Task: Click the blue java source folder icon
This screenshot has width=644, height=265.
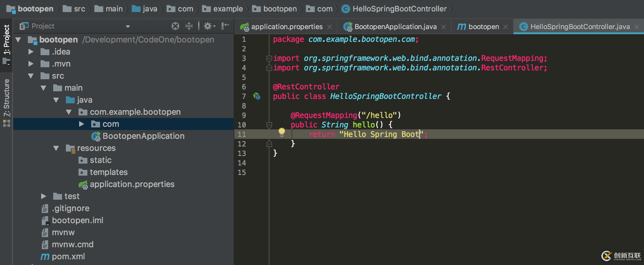Action: [70, 100]
